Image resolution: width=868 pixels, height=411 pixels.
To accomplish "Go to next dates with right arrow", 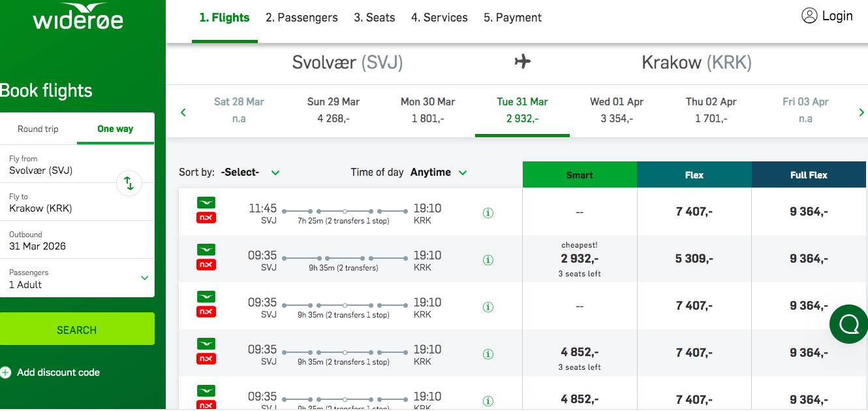I will (861, 112).
